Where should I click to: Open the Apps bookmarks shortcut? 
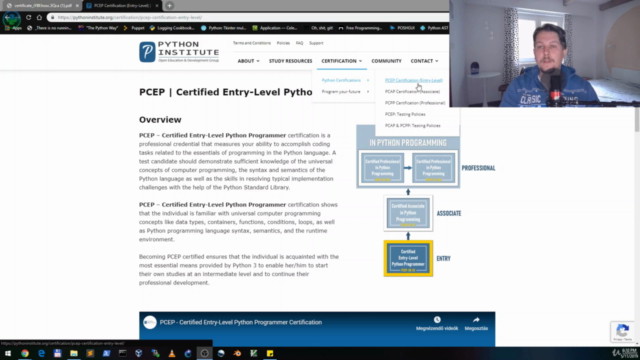point(13,28)
